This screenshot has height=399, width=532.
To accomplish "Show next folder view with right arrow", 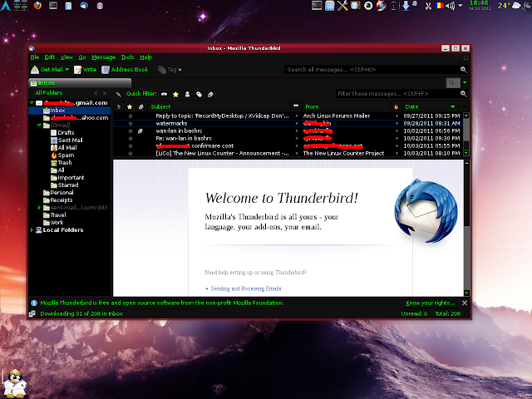I will (x=105, y=93).
